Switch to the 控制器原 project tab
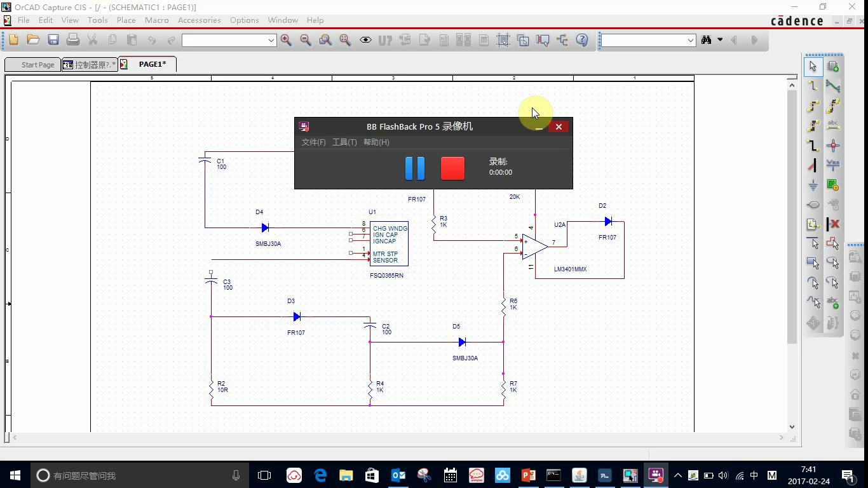The height and width of the screenshot is (488, 868). pyautogui.click(x=90, y=65)
